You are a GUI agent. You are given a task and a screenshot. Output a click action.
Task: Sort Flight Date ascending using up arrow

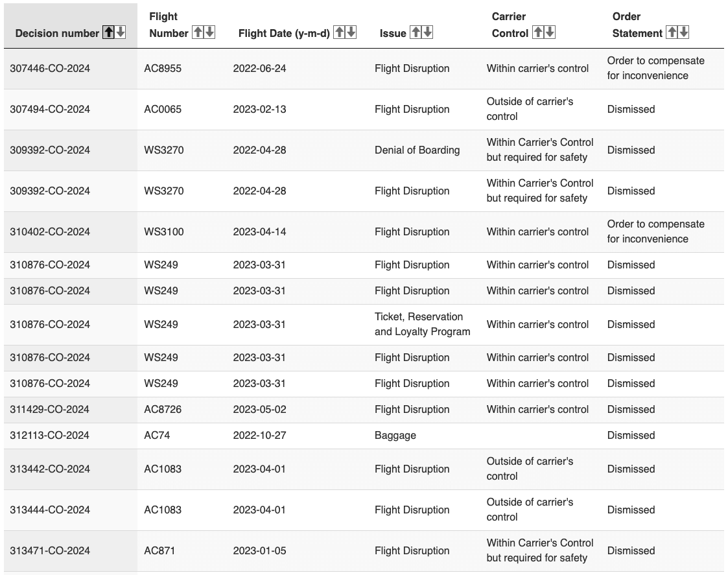tap(339, 32)
